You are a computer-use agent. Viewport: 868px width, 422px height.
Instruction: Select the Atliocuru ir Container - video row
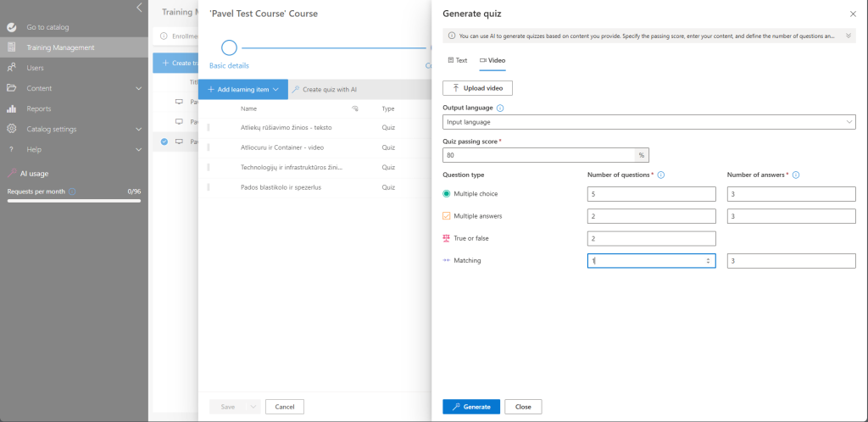coord(315,147)
